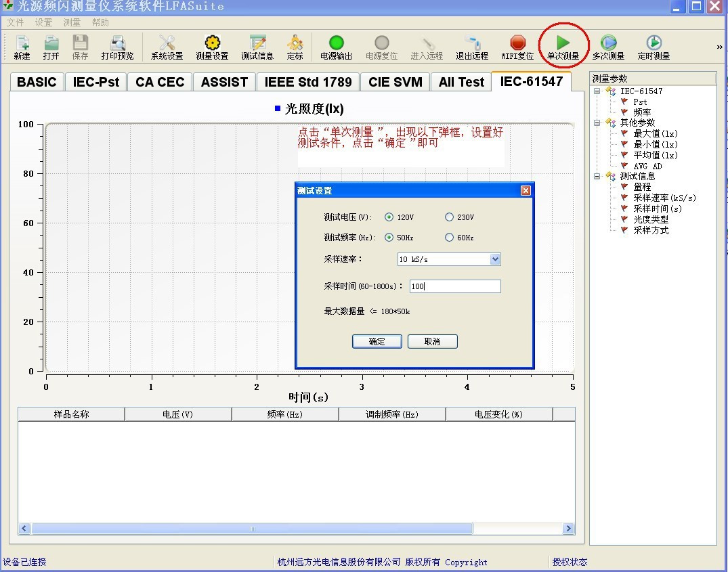Click the 取消 cancel button
Screen dimensions: 728x572
pos(432,342)
